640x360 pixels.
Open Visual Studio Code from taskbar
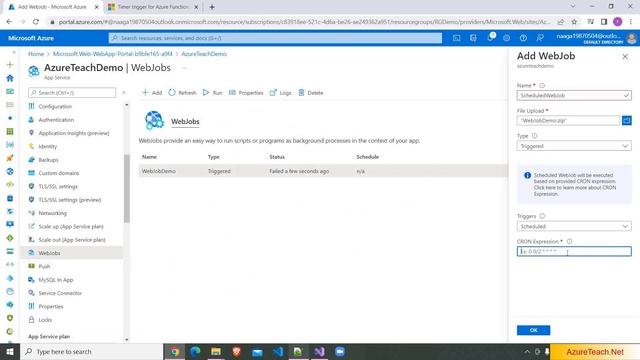(x=278, y=351)
